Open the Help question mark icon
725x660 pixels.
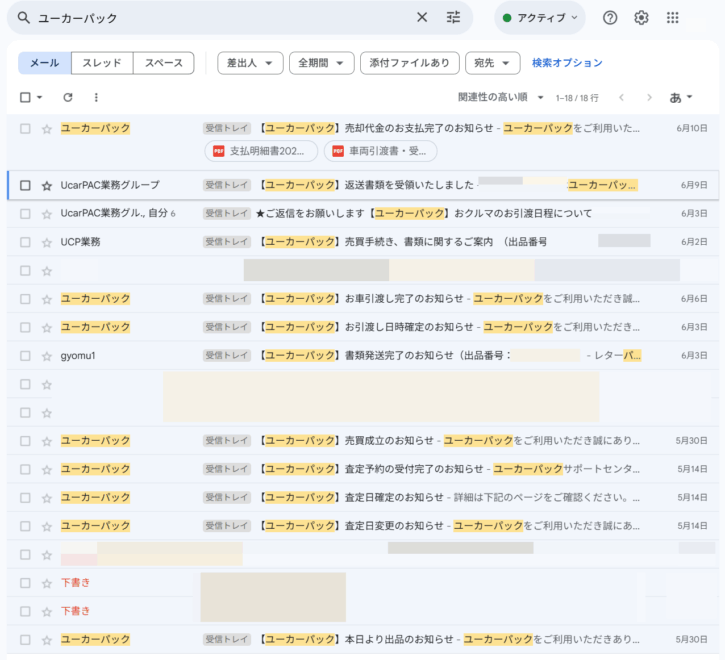(x=610, y=18)
